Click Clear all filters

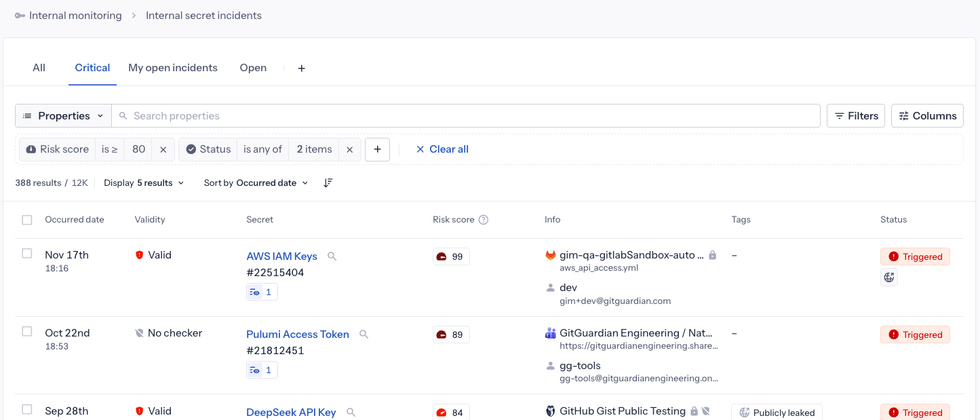pos(442,149)
